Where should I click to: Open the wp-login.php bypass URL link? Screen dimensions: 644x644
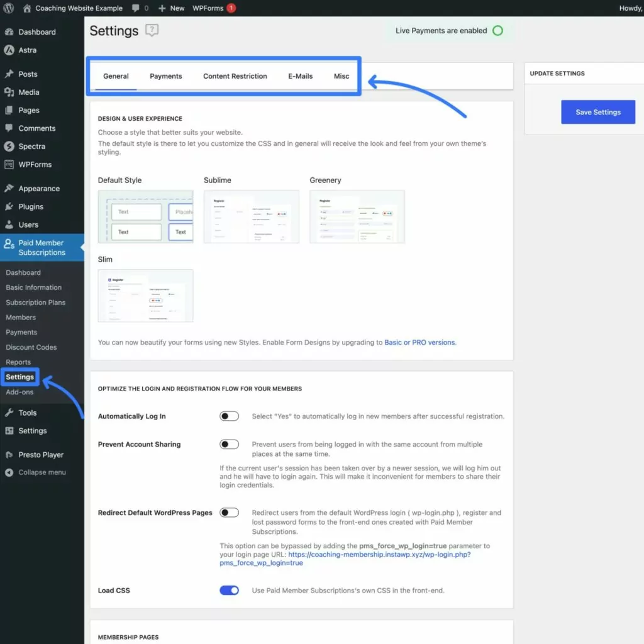345,558
